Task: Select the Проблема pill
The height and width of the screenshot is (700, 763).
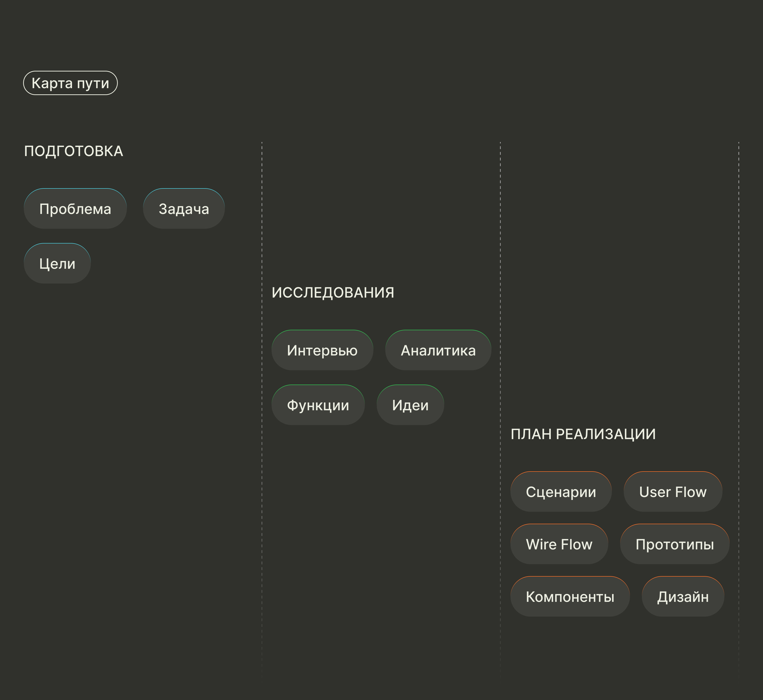Action: click(x=75, y=209)
